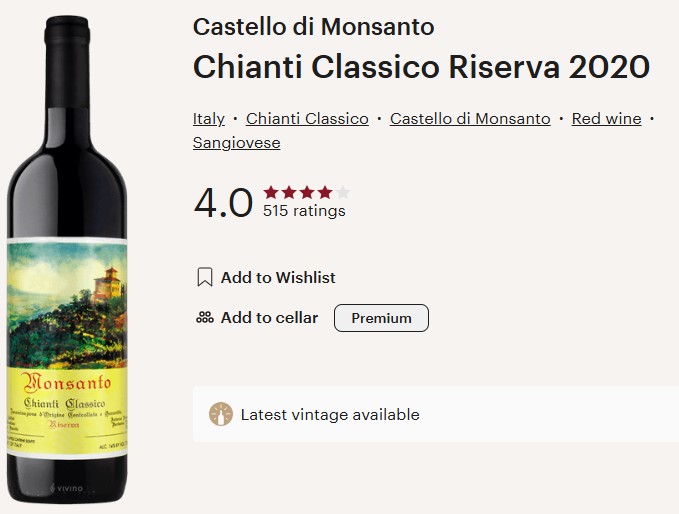Screen dimensions: 679x514
Task: Click the bookmark icon beside Add to Wishlist
Action: click(205, 277)
